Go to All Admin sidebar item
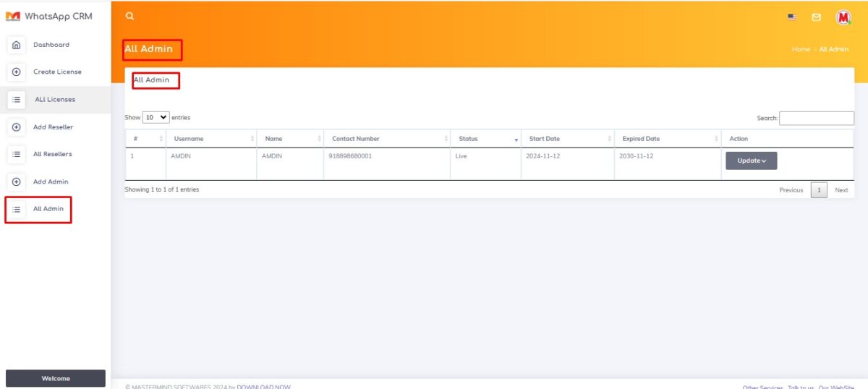The image size is (868, 389). coord(48,209)
